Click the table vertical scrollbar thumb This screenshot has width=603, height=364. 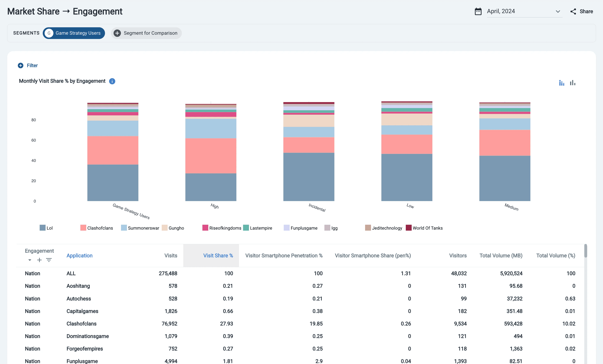(586, 251)
